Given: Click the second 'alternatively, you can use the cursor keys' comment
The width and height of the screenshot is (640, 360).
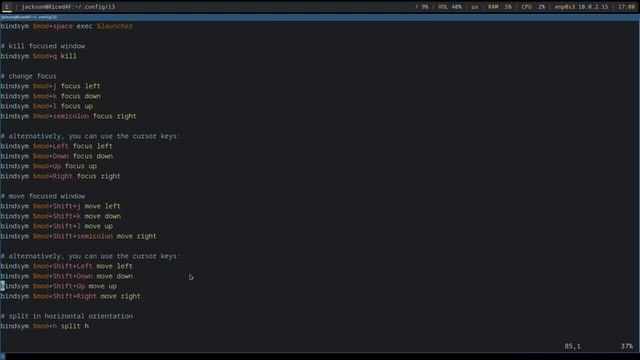Looking at the screenshot, I should (90, 256).
